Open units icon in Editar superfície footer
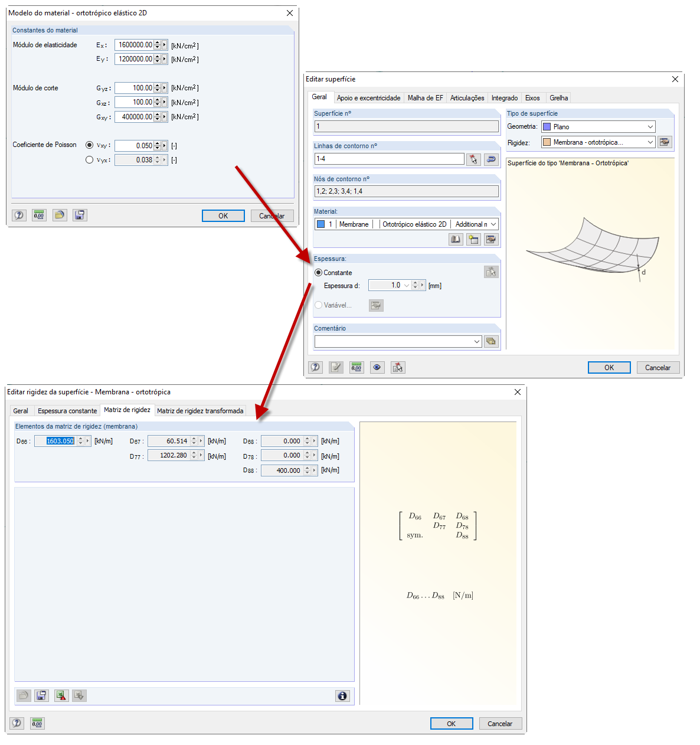Viewport: 700px width, 745px height. point(356,367)
